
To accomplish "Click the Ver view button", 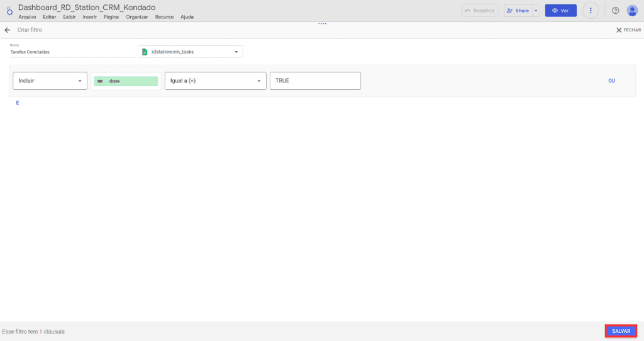I will [x=560, y=11].
